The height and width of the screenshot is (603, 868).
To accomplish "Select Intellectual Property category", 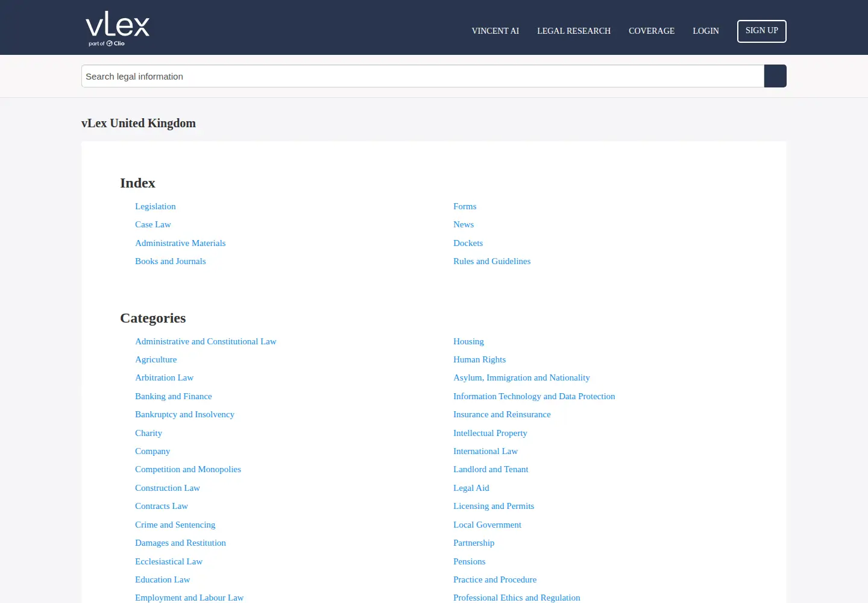I will [490, 433].
